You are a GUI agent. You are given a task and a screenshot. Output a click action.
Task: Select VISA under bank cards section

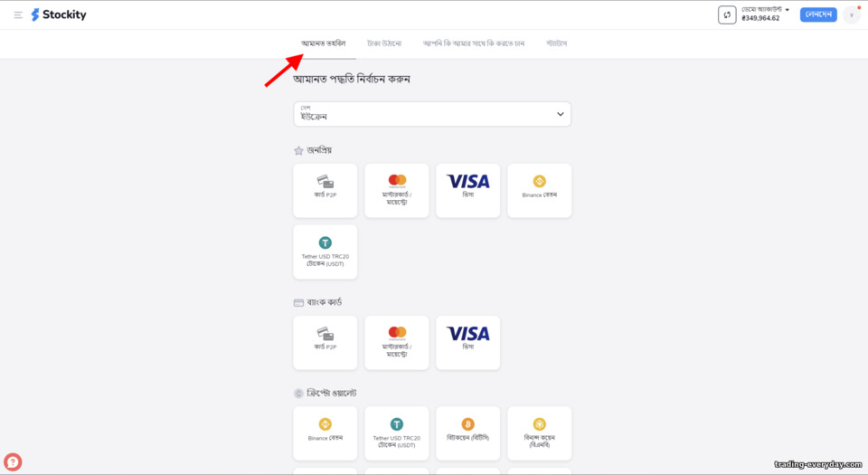pos(467,343)
